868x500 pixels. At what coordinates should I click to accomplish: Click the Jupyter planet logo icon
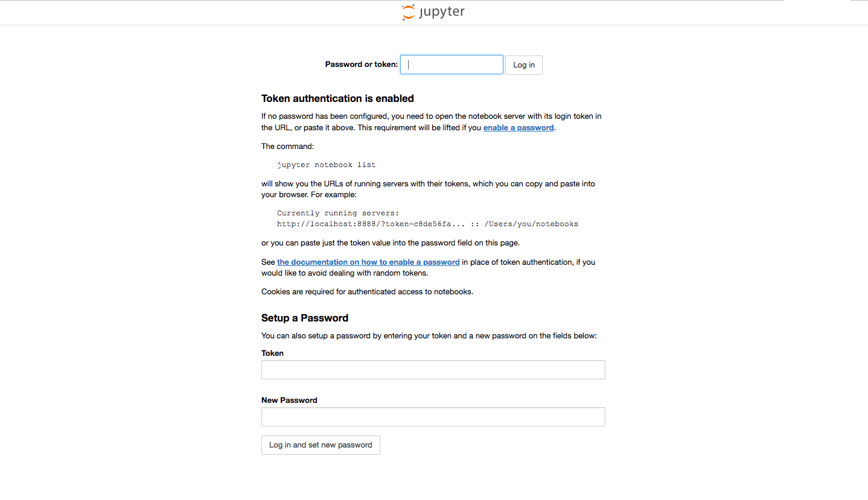pos(409,13)
